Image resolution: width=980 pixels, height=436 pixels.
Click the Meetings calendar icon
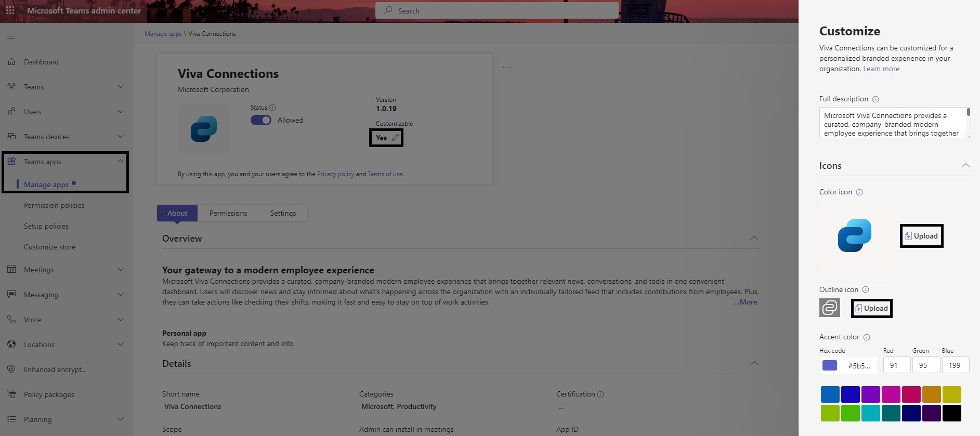pyautogui.click(x=11, y=269)
